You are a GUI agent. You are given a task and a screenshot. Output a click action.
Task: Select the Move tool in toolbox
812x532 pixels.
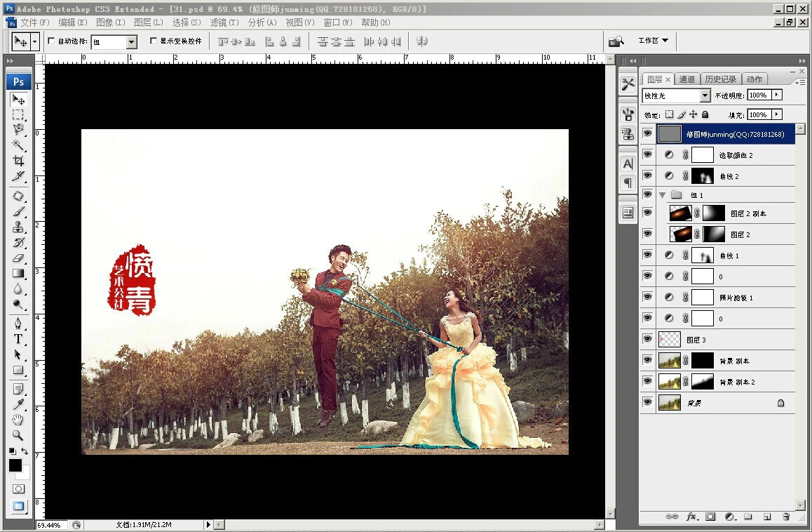(18, 99)
